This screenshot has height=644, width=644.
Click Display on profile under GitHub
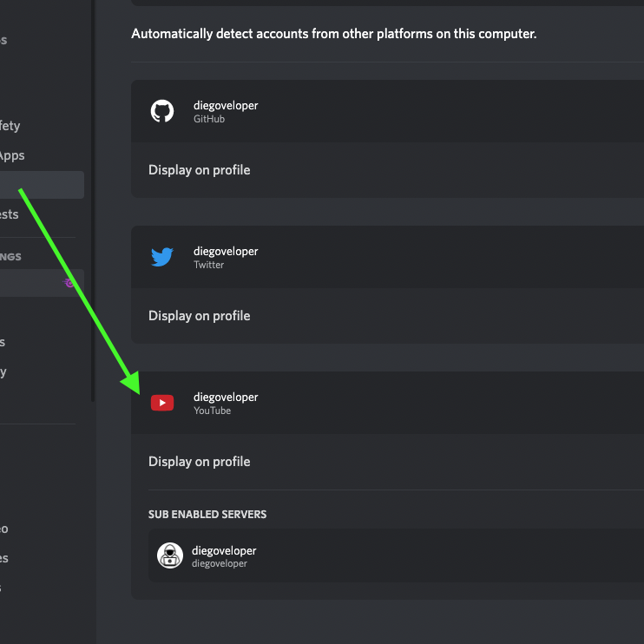[199, 170]
